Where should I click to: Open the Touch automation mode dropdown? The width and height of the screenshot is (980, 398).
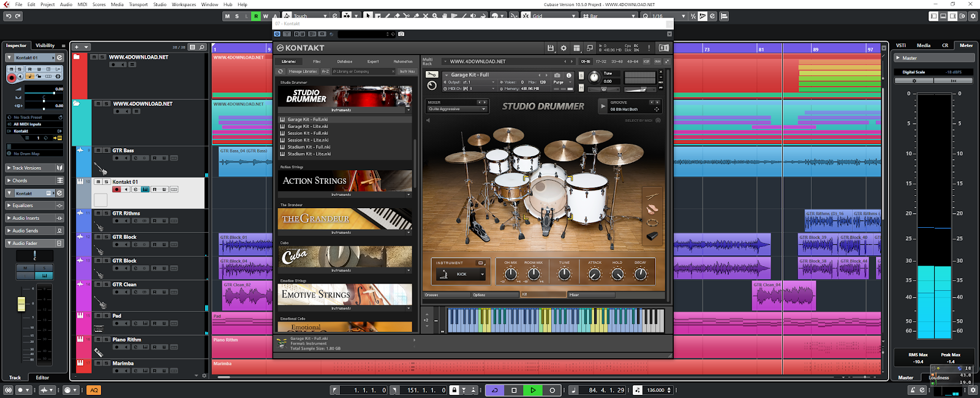(x=311, y=17)
